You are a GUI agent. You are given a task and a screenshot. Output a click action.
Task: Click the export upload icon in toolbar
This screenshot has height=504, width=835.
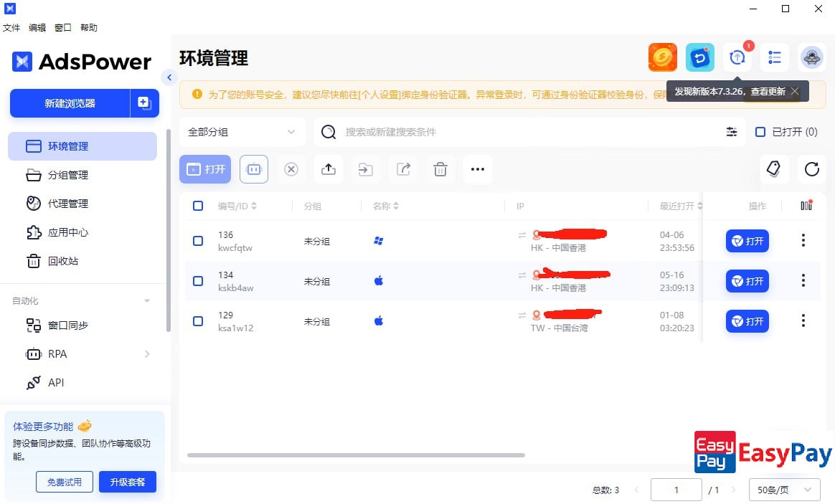tap(328, 169)
